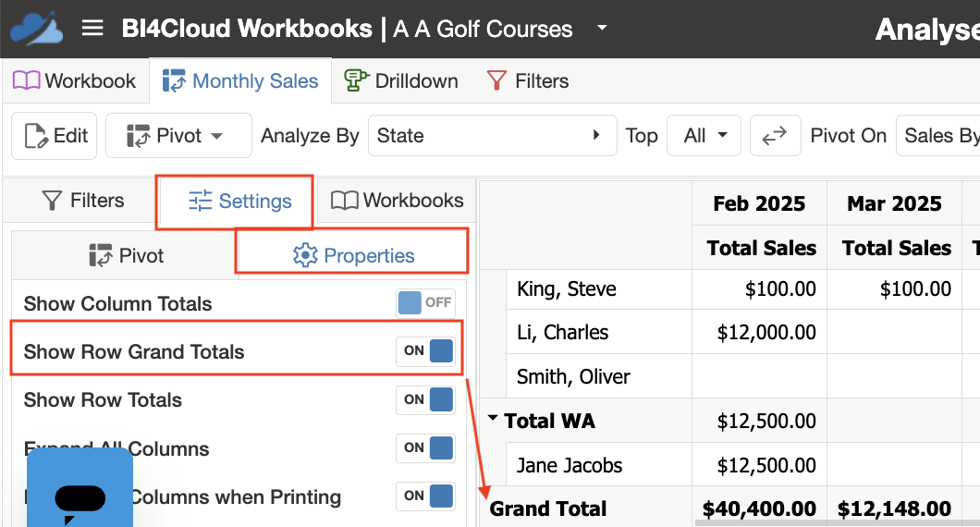Open the hamburger navigation menu
This screenshot has height=527, width=980.
[92, 28]
